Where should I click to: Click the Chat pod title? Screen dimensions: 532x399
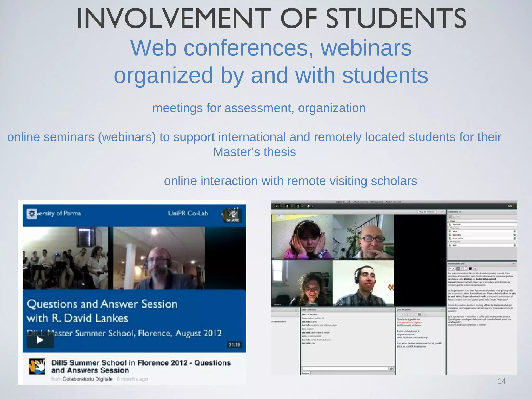click(304, 310)
